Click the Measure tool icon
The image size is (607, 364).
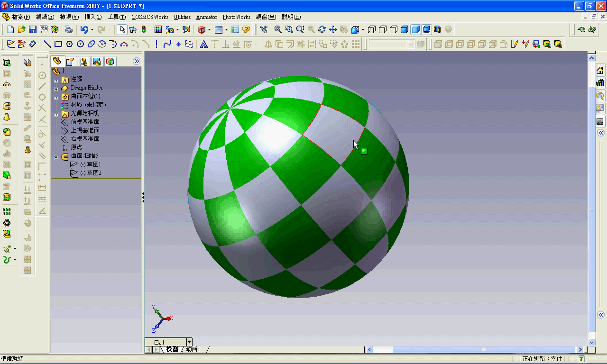click(264, 29)
